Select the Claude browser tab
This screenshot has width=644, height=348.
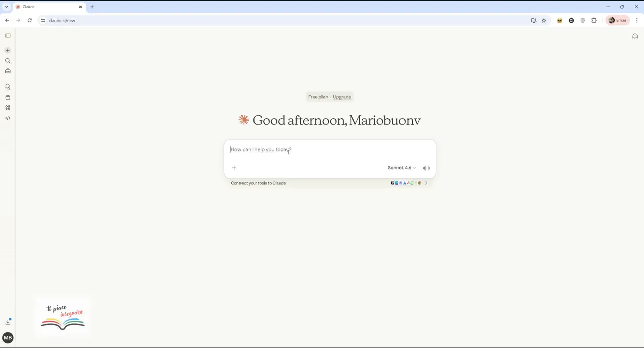coord(49,7)
